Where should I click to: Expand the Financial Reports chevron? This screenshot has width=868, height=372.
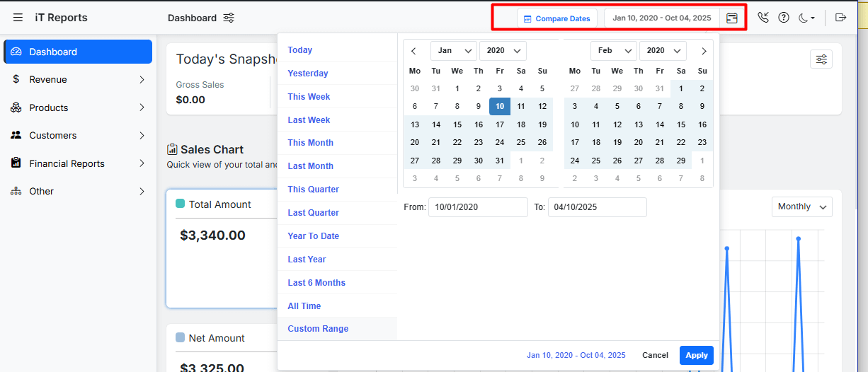tap(142, 163)
